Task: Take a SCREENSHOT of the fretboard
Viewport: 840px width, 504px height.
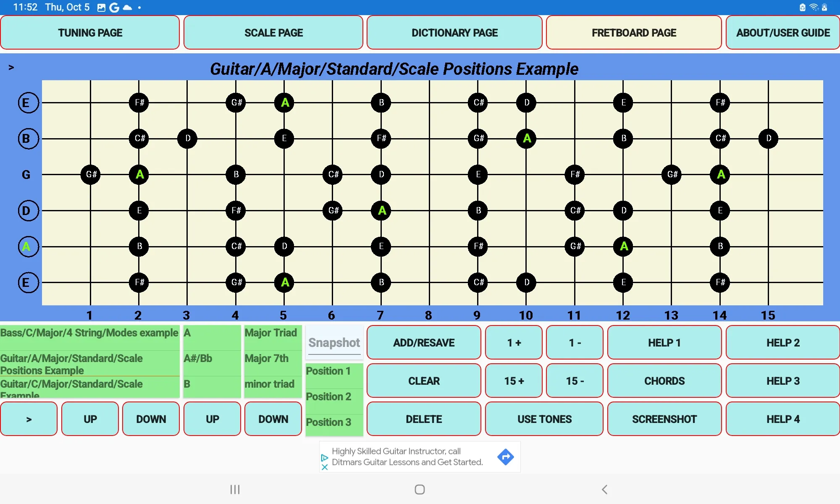Action: (x=664, y=419)
